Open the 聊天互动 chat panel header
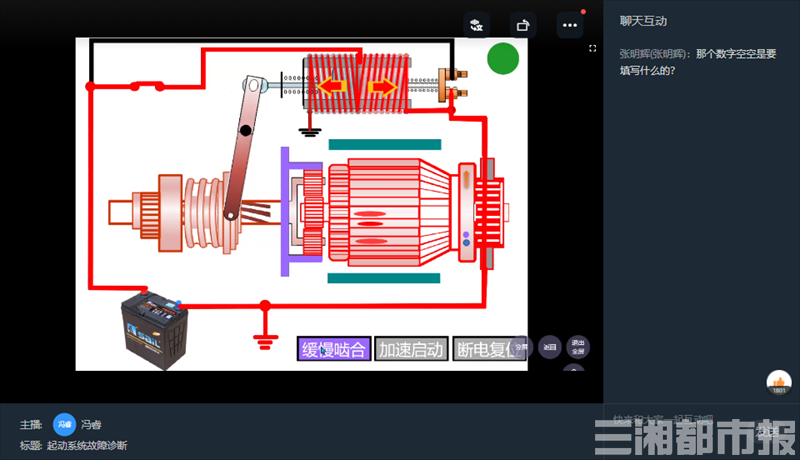The height and width of the screenshot is (460, 800). (643, 21)
